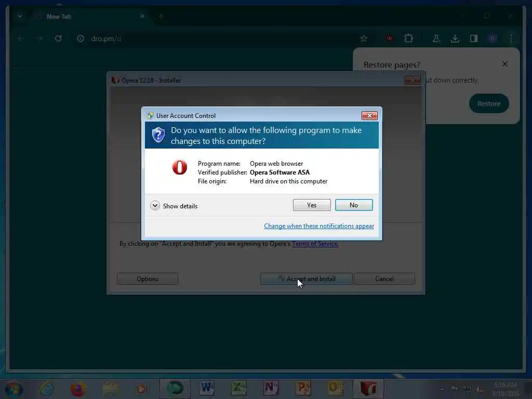Open the Extensions puzzle icon
532x399 pixels.
[x=408, y=38]
